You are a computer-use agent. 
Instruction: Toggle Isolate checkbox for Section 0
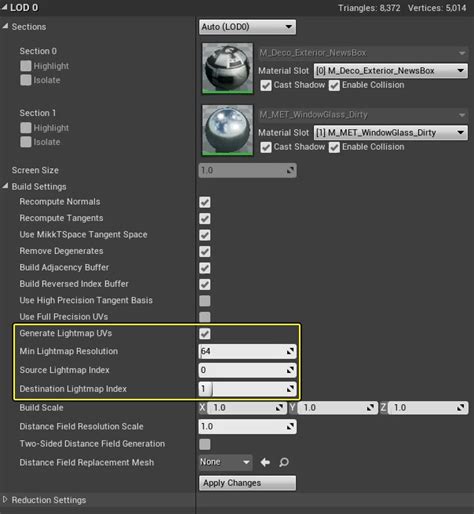click(x=26, y=80)
